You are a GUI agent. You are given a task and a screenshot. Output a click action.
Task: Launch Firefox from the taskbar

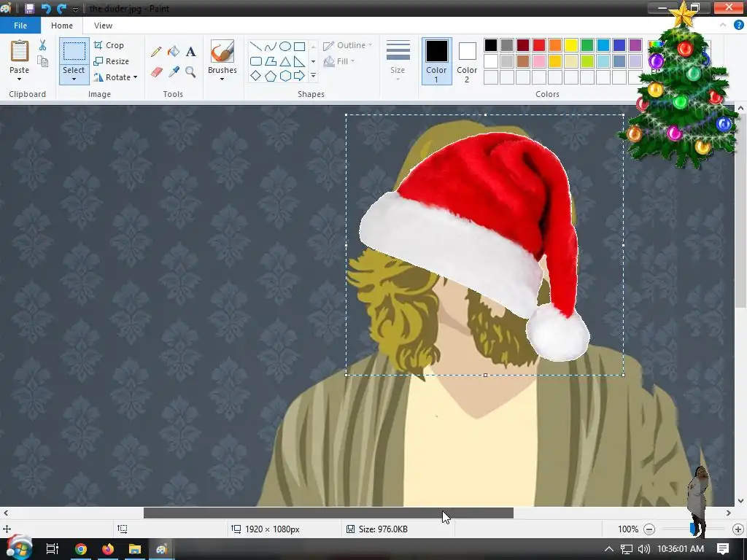108,549
